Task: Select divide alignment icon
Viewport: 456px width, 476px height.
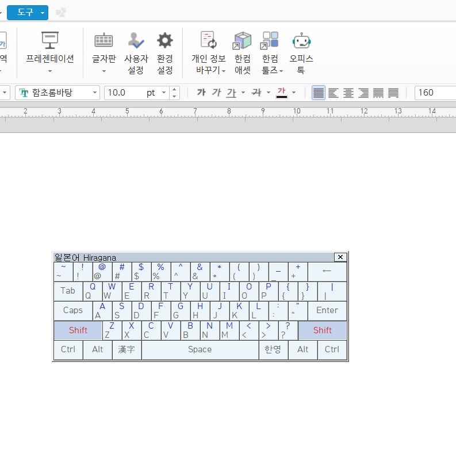Action: click(x=393, y=93)
